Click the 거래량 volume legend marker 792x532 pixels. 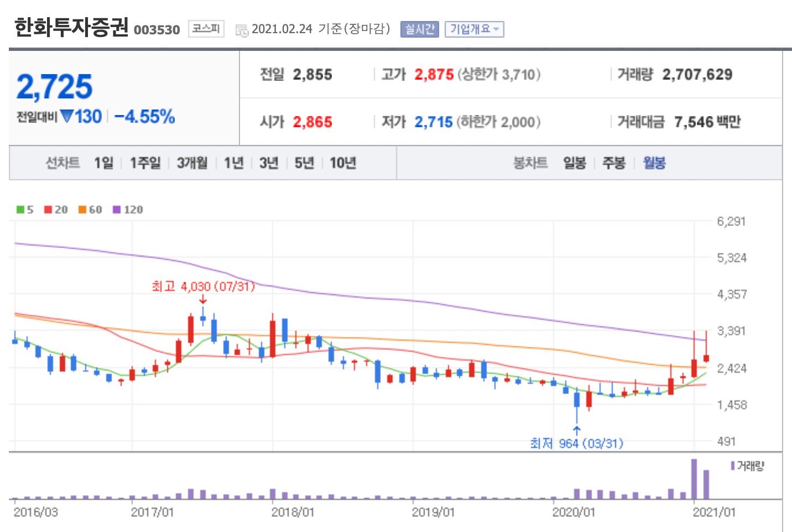(733, 466)
